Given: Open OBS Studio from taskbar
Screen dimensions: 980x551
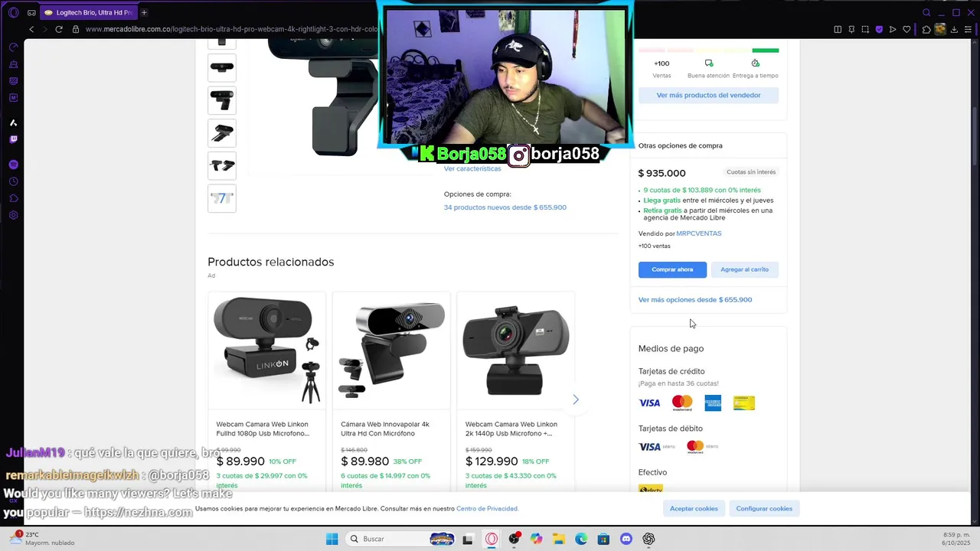Looking at the screenshot, I should pos(514,539).
